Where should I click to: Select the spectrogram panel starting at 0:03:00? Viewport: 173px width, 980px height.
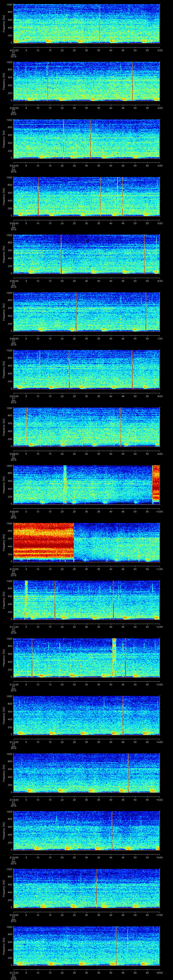point(86,139)
